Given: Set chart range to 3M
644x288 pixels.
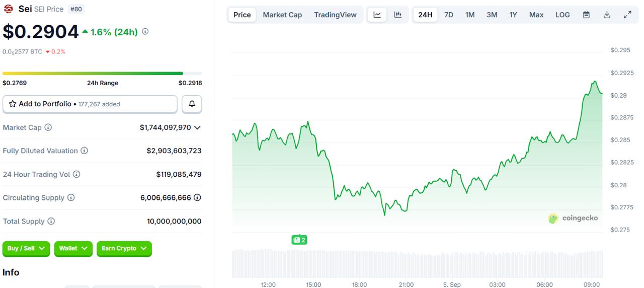Looking at the screenshot, I should point(492,15).
